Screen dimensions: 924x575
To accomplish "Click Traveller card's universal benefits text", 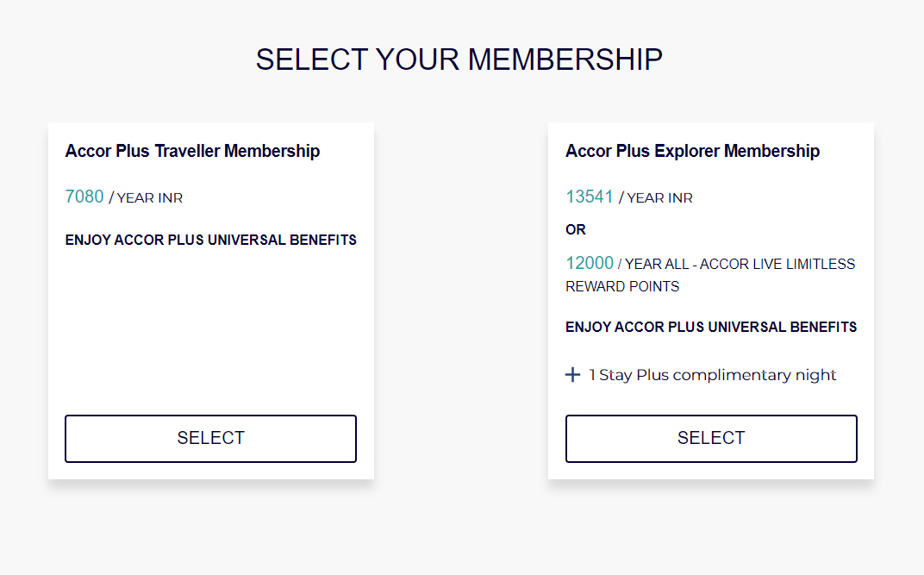I will (210, 240).
